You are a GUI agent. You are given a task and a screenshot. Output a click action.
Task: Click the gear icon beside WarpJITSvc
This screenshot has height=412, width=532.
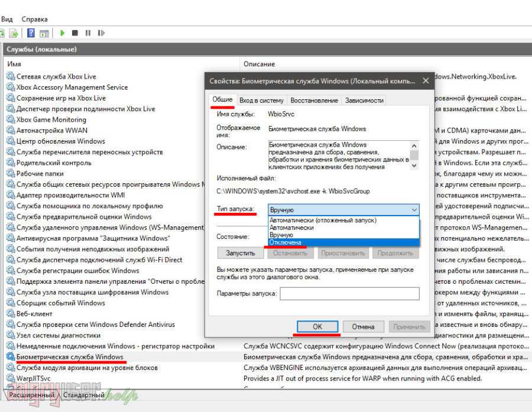coord(11,378)
